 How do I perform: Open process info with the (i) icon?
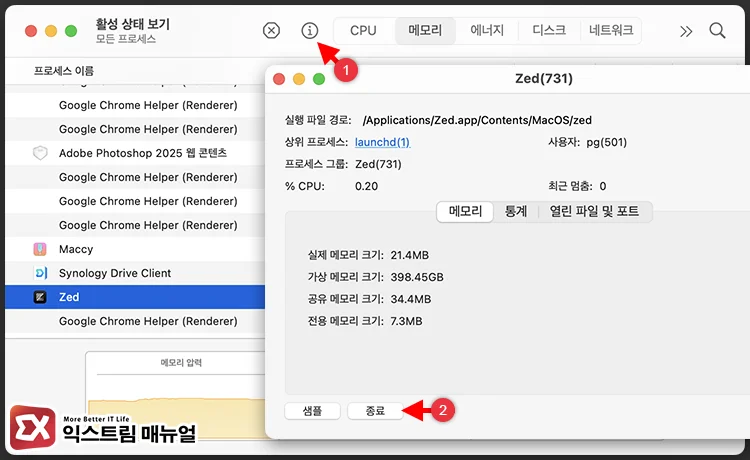coord(309,31)
